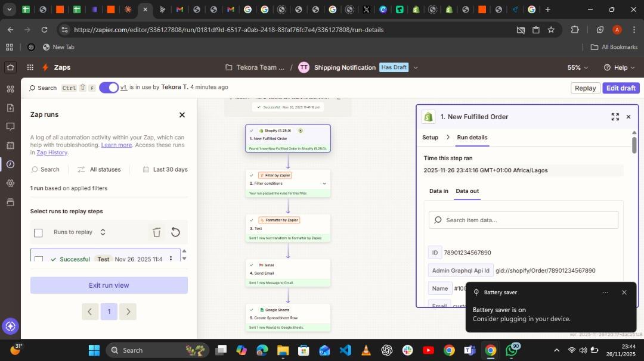Expand the New Fulfilled Order panel fullscreen
The height and width of the screenshot is (361, 644).
point(615,117)
